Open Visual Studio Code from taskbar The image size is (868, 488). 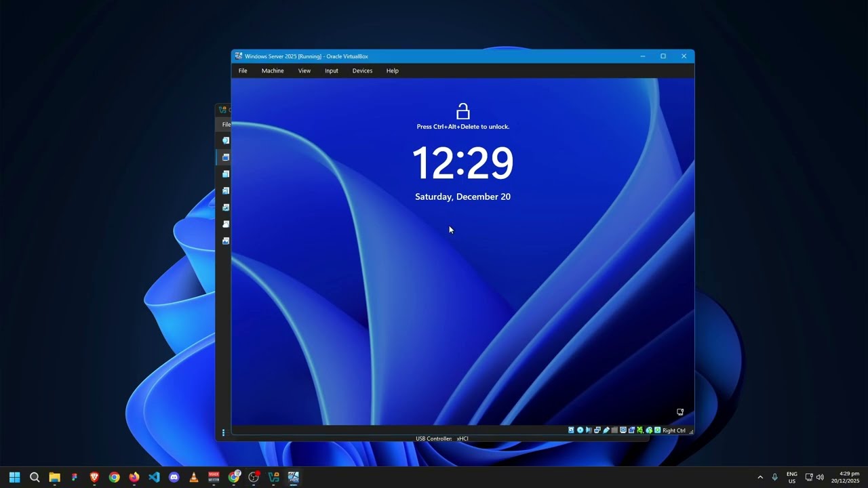(154, 477)
